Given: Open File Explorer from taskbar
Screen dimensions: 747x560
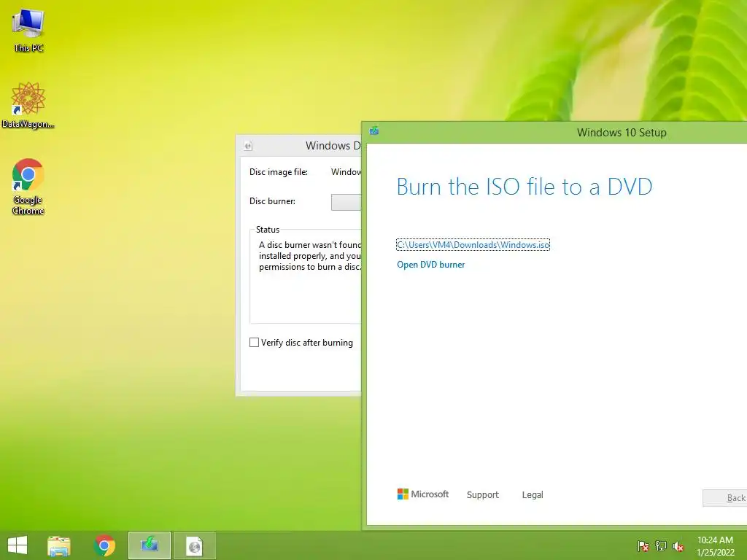Looking at the screenshot, I should pyautogui.click(x=59, y=545).
